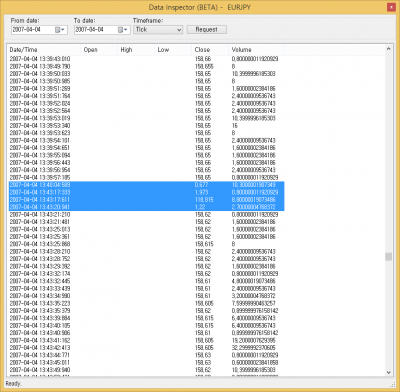The height and width of the screenshot is (392, 400).
Task: Click the High column header
Action: tap(136, 50)
